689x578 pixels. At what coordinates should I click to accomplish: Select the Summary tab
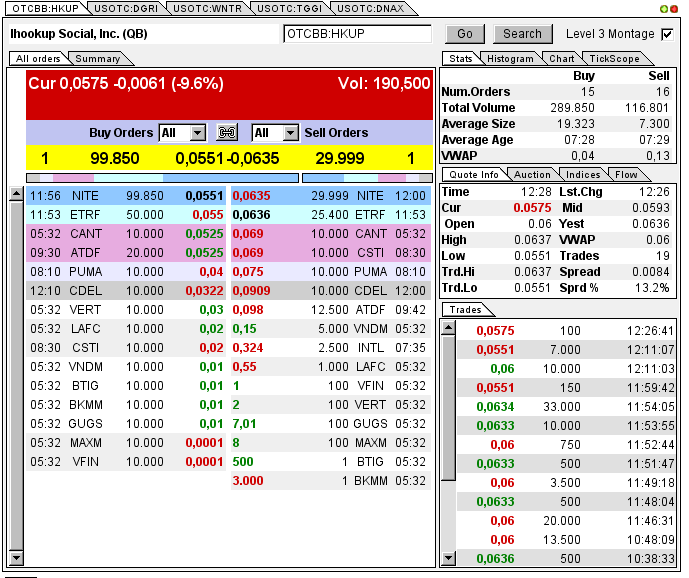click(x=98, y=59)
